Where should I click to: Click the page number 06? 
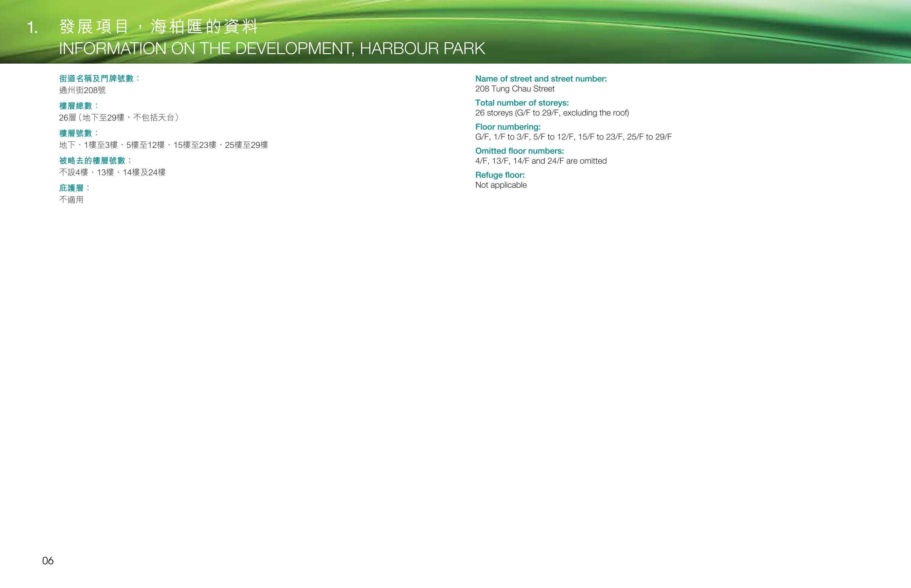click(48, 561)
